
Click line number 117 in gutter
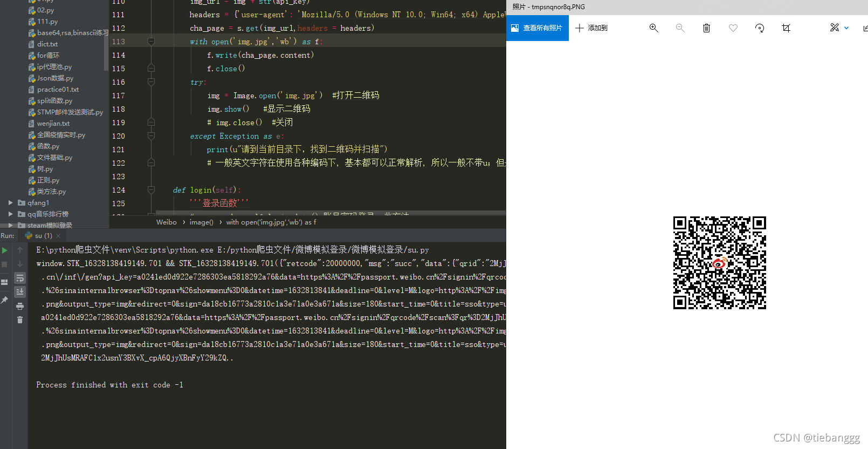tap(119, 96)
